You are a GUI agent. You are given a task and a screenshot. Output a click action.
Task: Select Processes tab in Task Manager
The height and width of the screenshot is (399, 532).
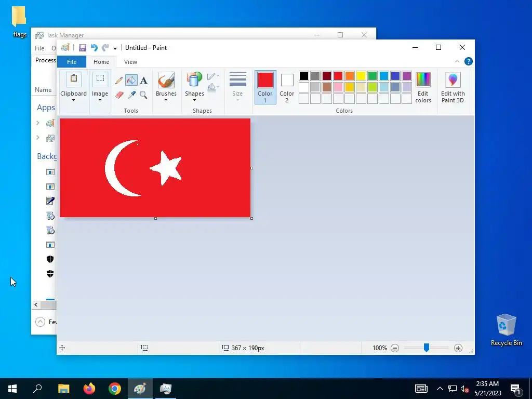coord(46,60)
